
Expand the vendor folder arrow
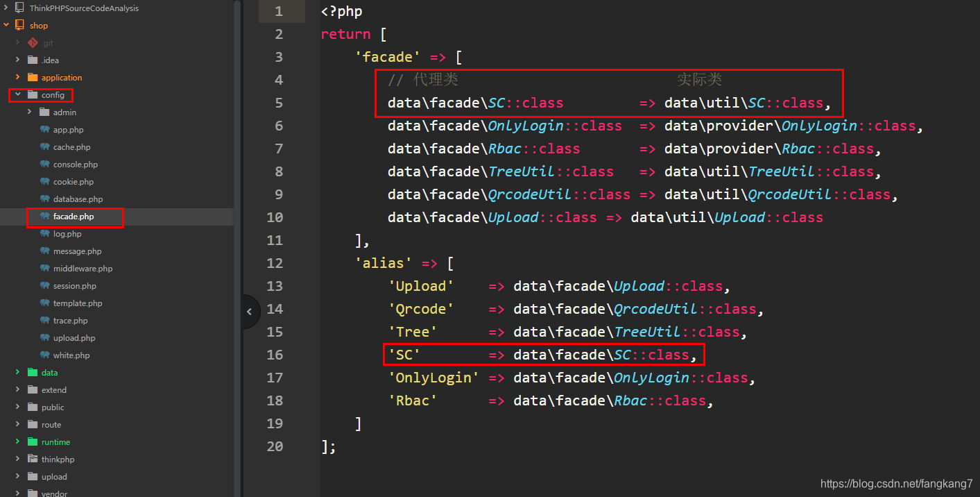coord(17,493)
